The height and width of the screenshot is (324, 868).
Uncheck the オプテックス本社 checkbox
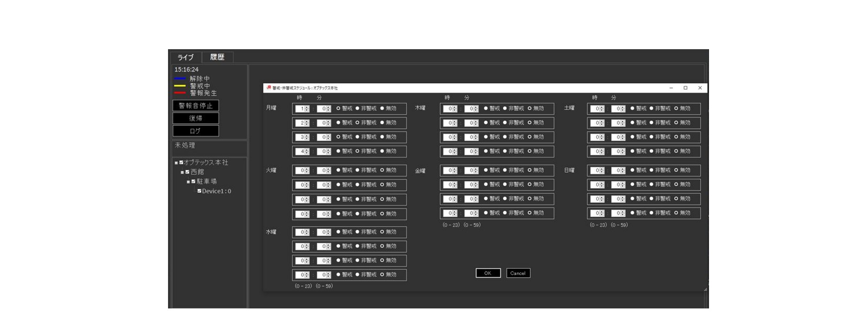click(x=181, y=163)
